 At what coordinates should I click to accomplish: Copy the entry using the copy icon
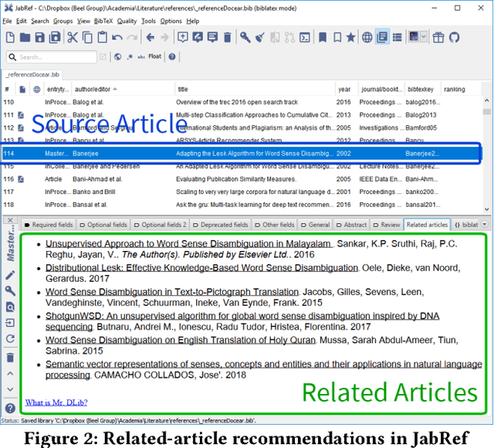tap(87, 38)
